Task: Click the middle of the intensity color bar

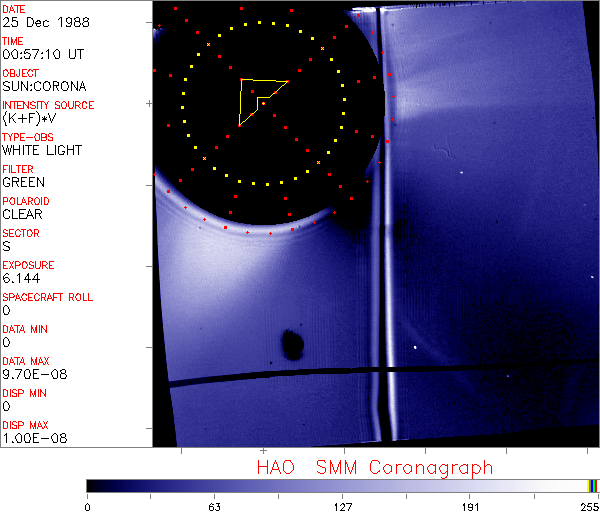Action: pos(342,485)
